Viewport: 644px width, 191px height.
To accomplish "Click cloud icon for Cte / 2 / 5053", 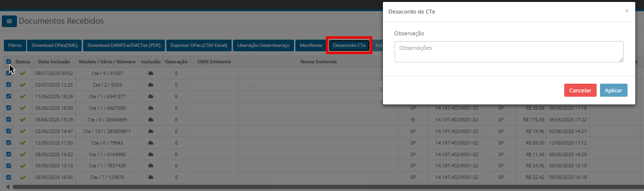I will click(x=150, y=85).
